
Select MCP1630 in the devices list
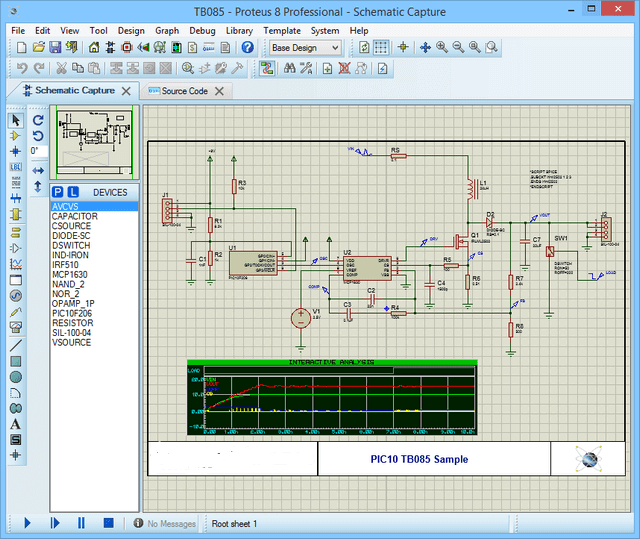click(x=70, y=274)
